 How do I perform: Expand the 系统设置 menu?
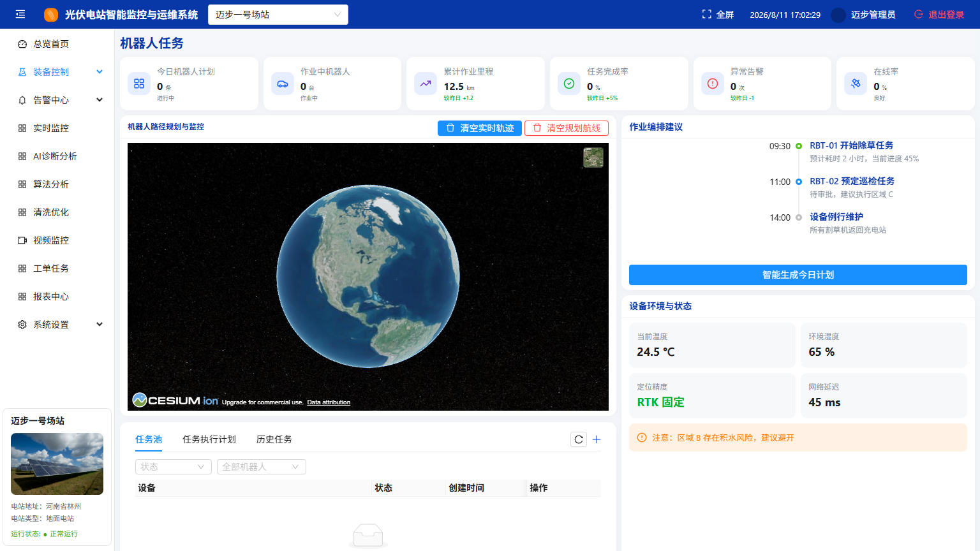[x=100, y=325]
